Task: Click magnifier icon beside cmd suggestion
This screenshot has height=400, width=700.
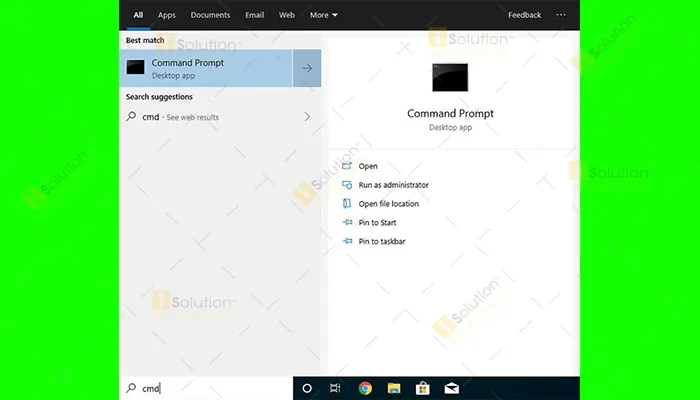Action: (131, 117)
